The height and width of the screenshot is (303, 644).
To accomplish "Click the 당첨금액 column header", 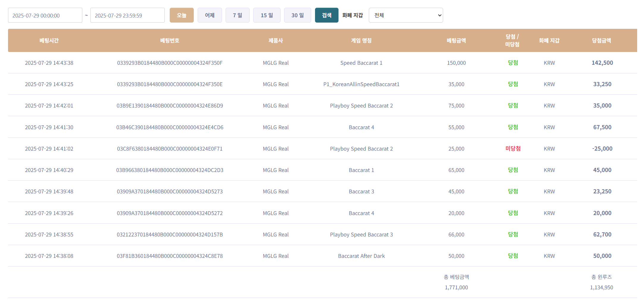I will coord(602,41).
